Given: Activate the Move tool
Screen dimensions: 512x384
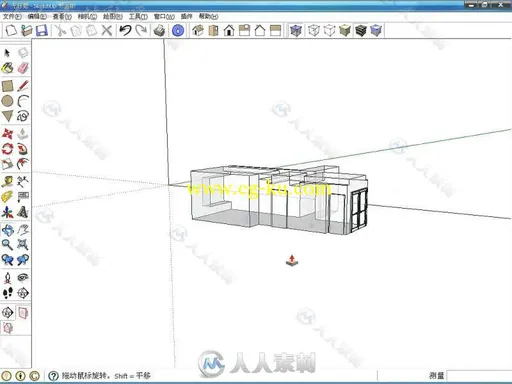Looking at the screenshot, I should (x=7, y=134).
